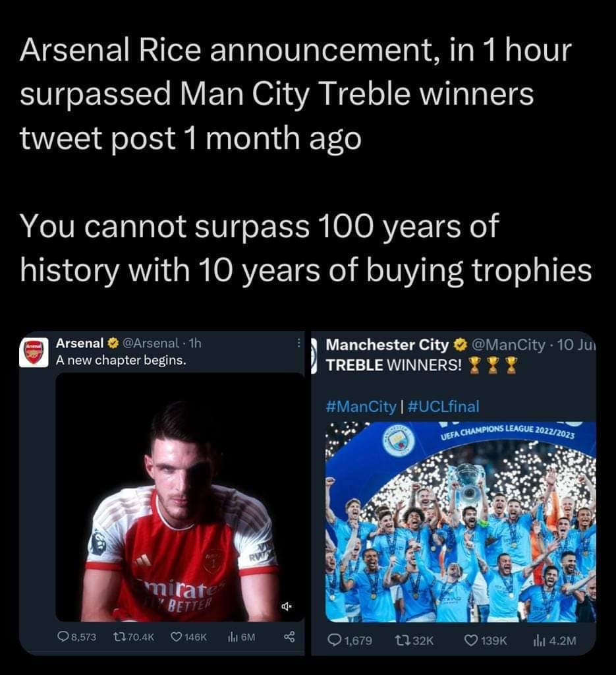616x675 pixels.
Task: Play the Arsenal player announcement video
Action: tap(179, 498)
